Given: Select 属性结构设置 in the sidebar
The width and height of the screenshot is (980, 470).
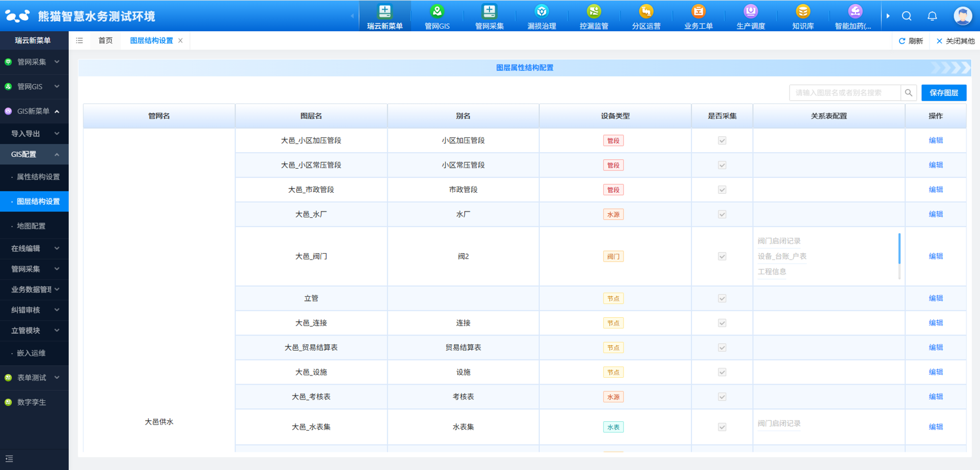Looking at the screenshot, I should tap(38, 177).
